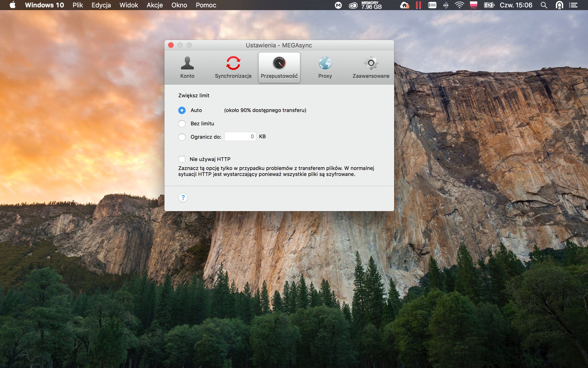The width and height of the screenshot is (588, 368).
Task: Click the KB limit input field
Action: click(x=240, y=137)
